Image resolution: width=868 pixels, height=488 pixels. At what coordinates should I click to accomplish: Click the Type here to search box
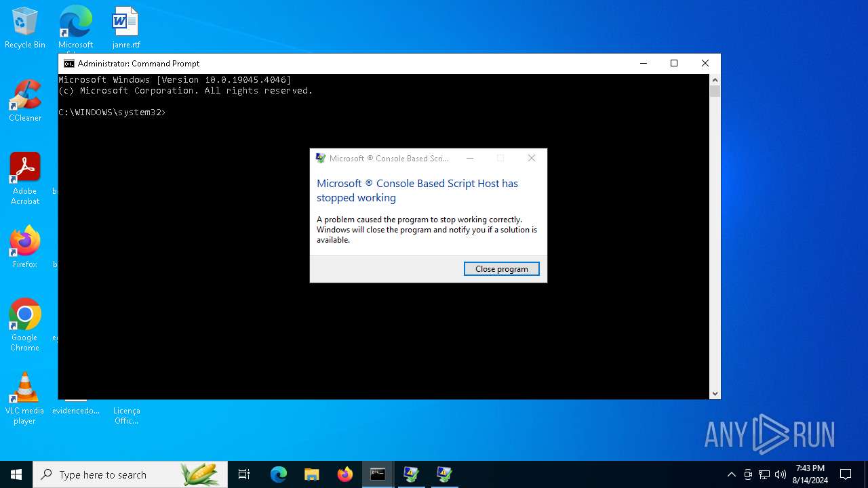click(x=130, y=474)
